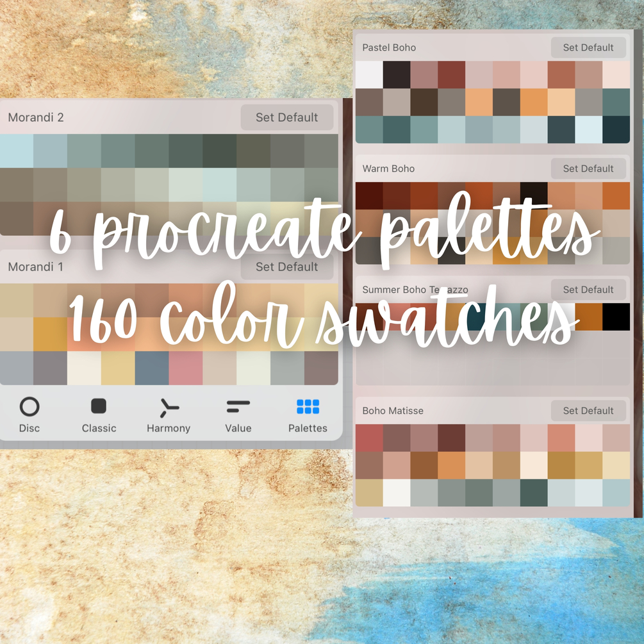Image resolution: width=644 pixels, height=644 pixels.
Task: Pick the pink swatch in Morandi 1 bottom row
Action: 186,368
